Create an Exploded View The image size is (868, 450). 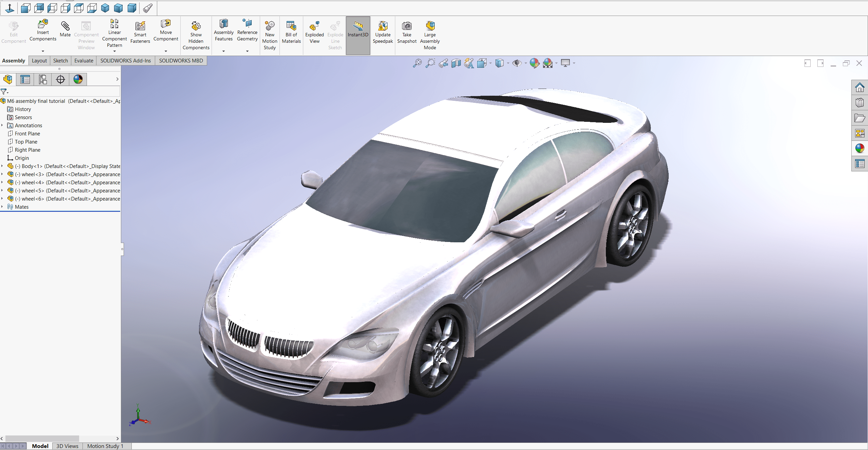coord(314,33)
